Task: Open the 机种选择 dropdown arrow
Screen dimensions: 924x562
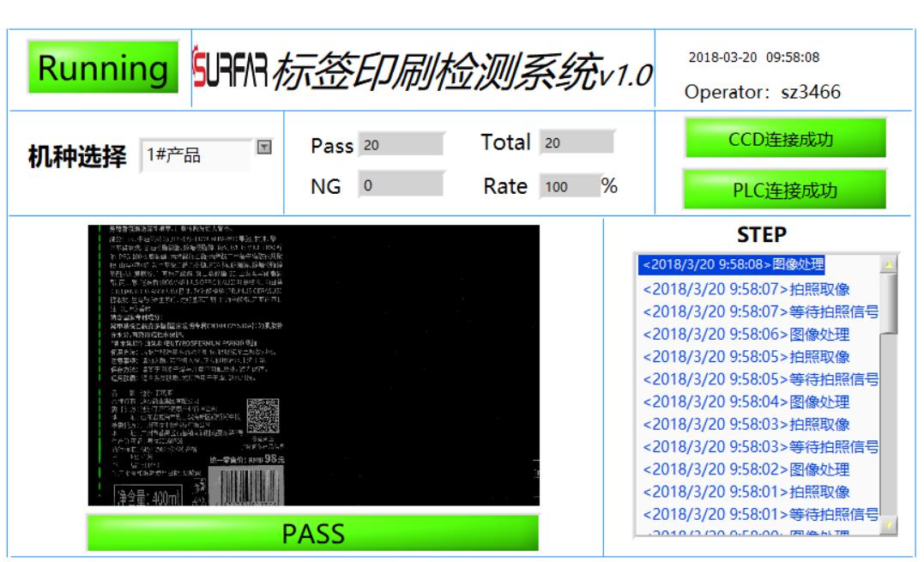Action: pyautogui.click(x=264, y=147)
